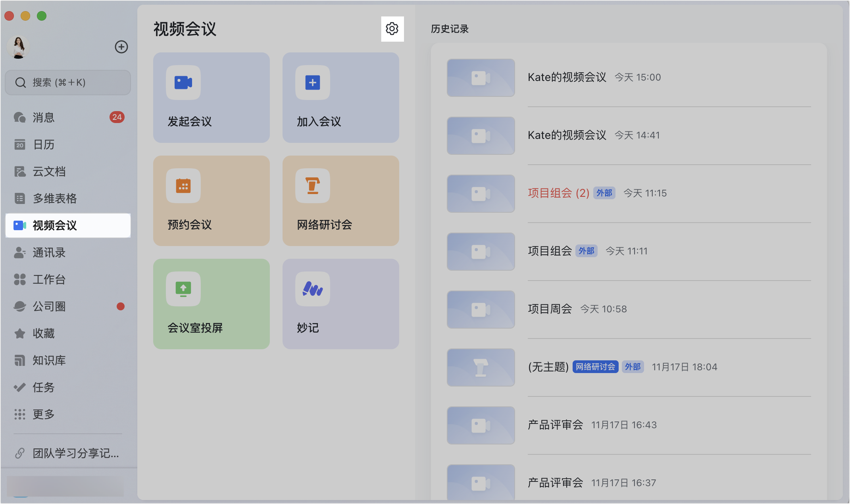This screenshot has width=850, height=504.
Task: Open 更多 in the sidebar
Action: tap(68, 414)
